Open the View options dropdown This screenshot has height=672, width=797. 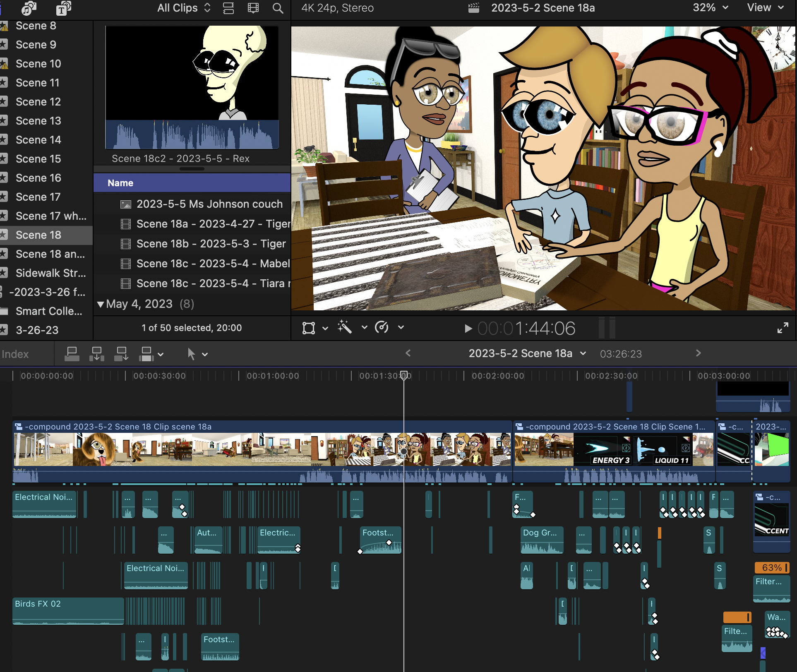click(765, 7)
